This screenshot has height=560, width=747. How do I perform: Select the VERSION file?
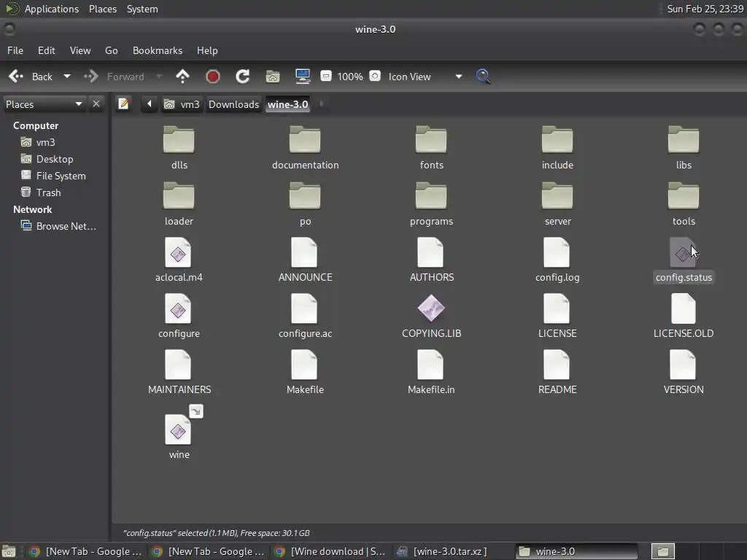683,373
